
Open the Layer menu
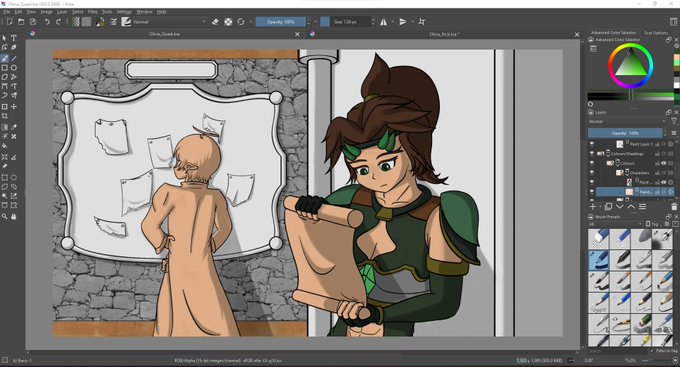coord(62,12)
